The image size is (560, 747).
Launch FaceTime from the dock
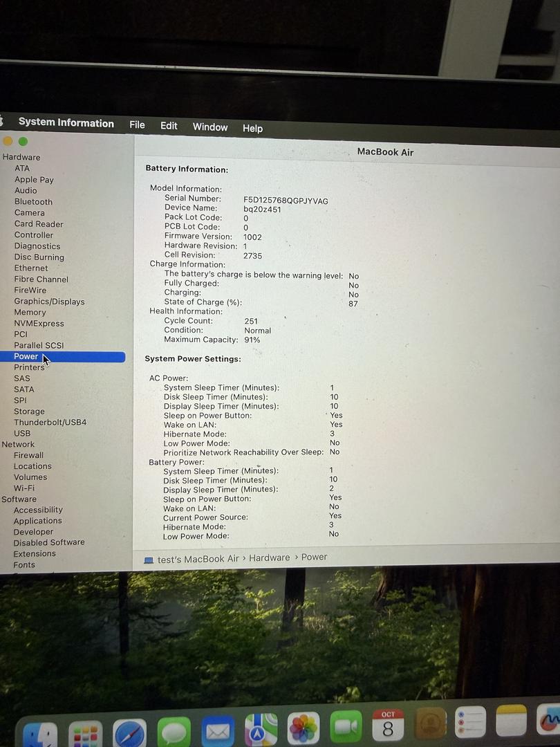click(346, 726)
